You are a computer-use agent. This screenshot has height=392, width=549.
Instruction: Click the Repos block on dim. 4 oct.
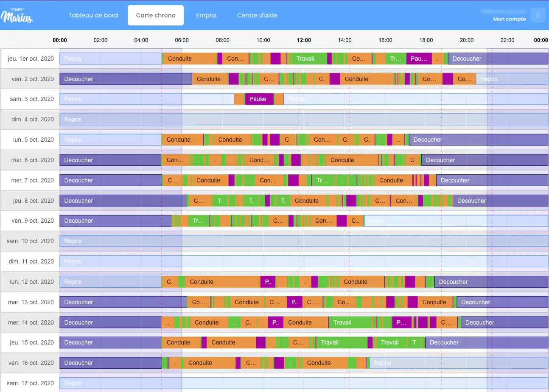(304, 119)
